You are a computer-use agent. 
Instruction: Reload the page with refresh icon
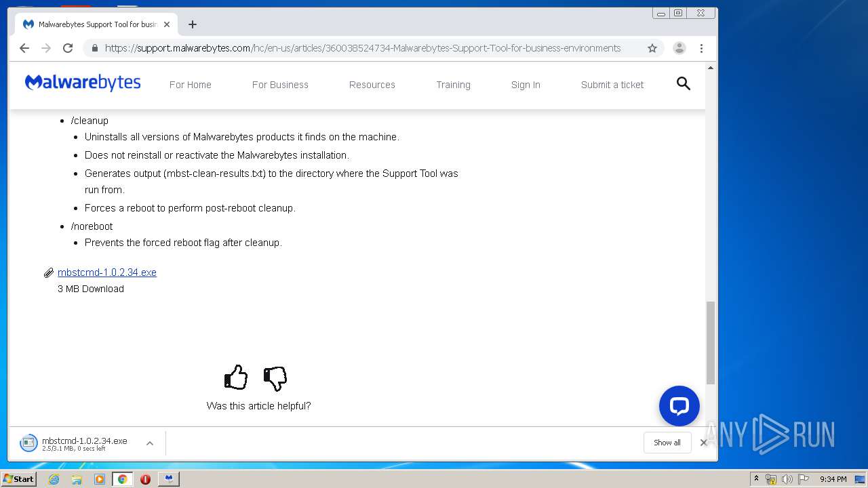[x=68, y=48]
